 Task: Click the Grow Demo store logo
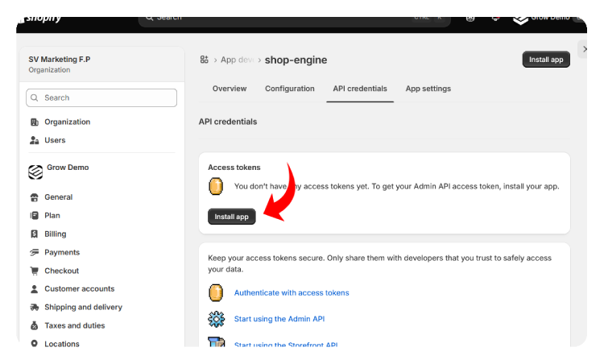pyautogui.click(x=35, y=172)
